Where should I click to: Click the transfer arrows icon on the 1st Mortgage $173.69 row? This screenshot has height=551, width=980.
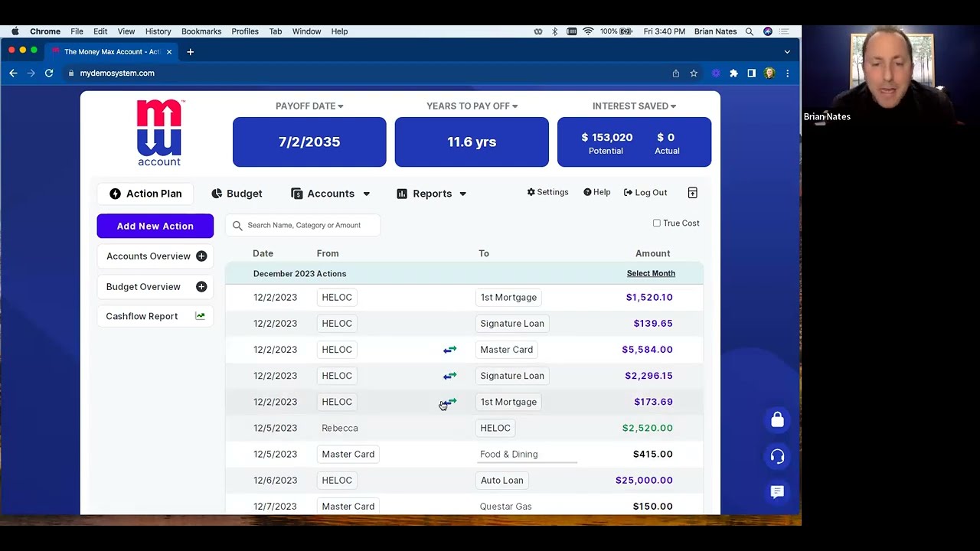[449, 402]
